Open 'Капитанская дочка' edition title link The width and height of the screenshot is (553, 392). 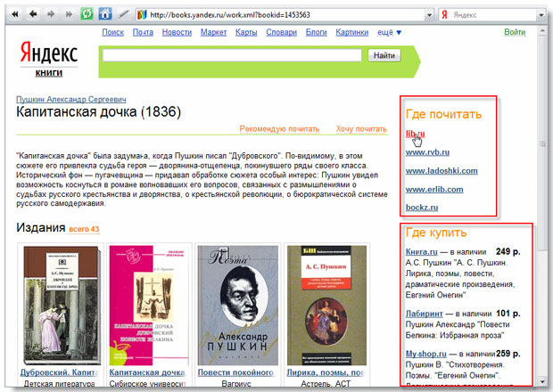click(147, 372)
